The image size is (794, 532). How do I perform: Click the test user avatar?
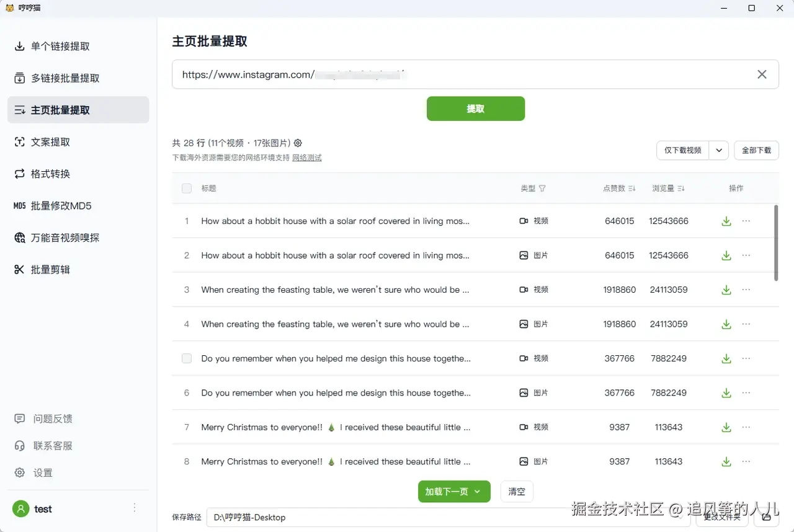21,509
